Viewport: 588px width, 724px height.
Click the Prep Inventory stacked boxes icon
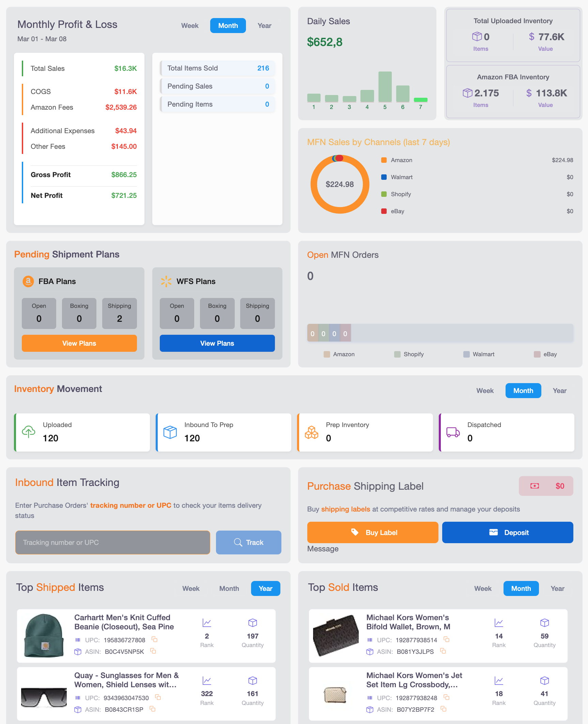tap(311, 432)
